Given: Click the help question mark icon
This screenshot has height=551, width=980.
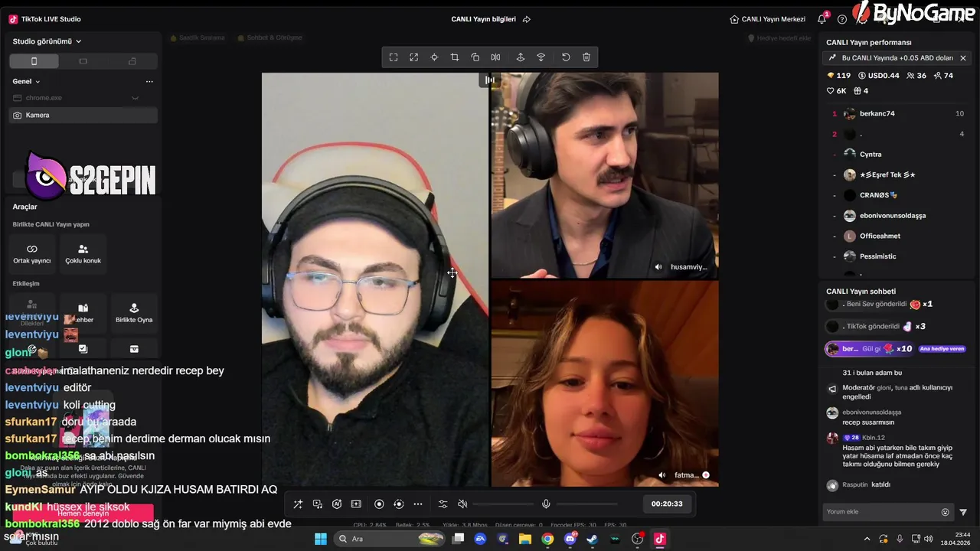Looking at the screenshot, I should click(x=842, y=19).
